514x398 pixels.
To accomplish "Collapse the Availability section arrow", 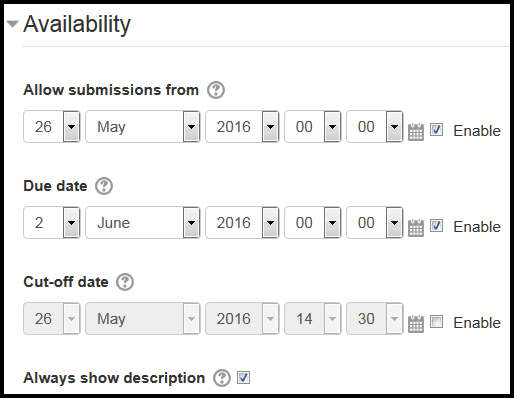I will pyautogui.click(x=12, y=24).
